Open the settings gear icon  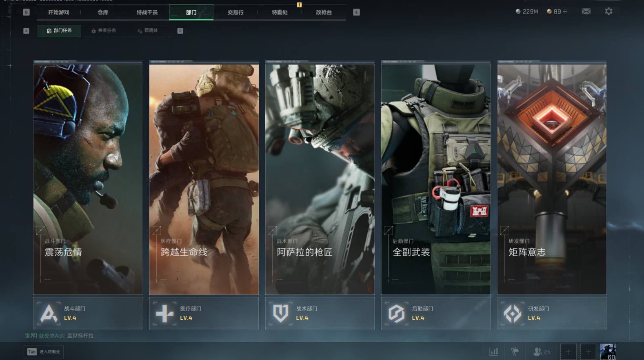pyautogui.click(x=608, y=11)
